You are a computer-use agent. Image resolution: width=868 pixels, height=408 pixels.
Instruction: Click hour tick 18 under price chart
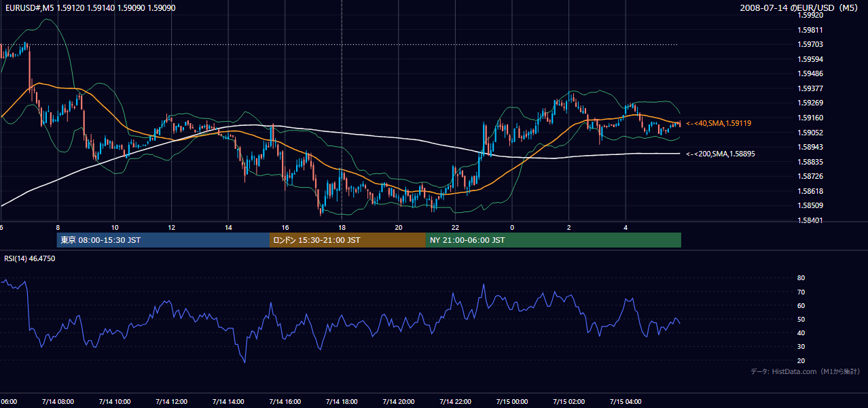pos(342,227)
